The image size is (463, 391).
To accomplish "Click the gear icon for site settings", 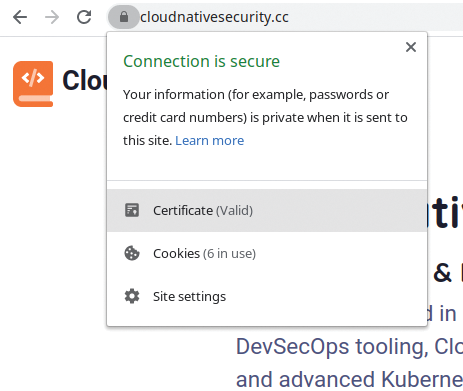I will tap(132, 296).
